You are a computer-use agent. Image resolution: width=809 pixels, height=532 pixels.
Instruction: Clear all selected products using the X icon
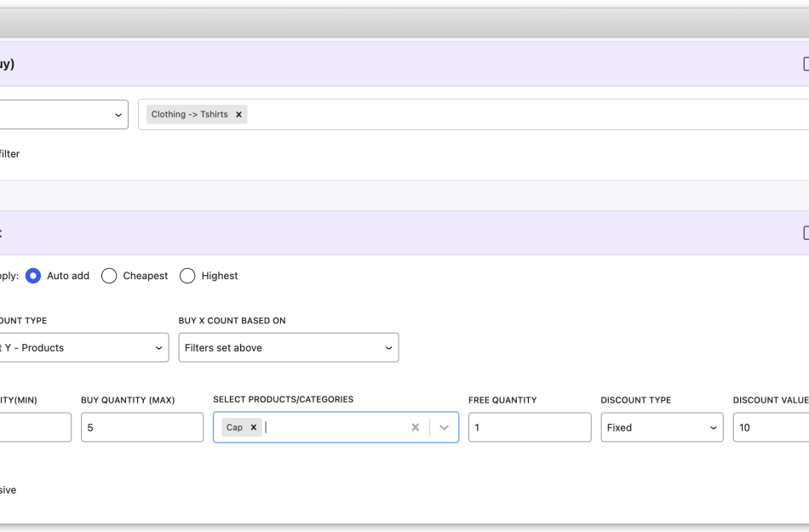point(415,427)
